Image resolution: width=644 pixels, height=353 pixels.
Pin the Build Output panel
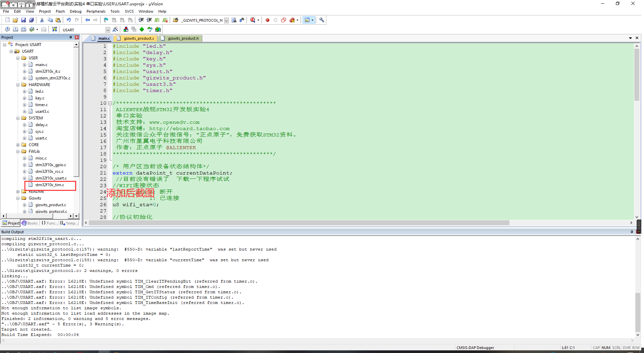[632, 232]
